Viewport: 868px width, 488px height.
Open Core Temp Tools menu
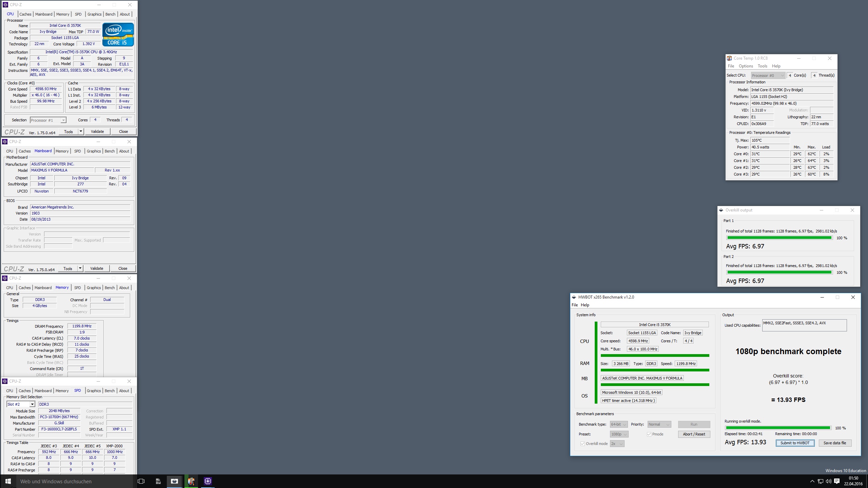pos(763,66)
